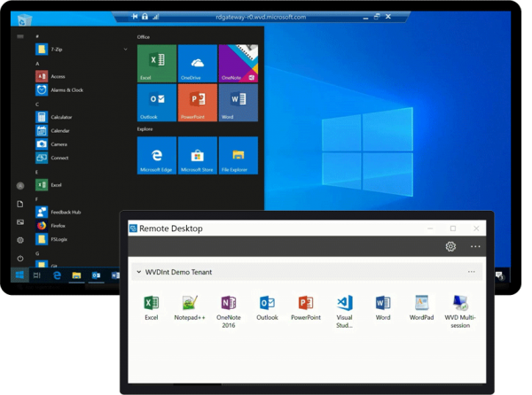
Task: Click pin icon on connection bar
Action: coord(135,16)
